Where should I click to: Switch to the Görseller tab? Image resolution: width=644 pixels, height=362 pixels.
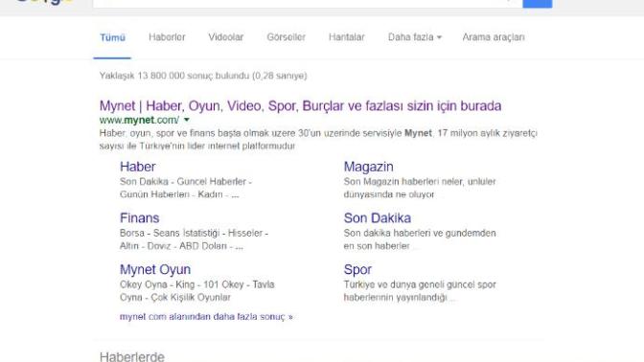click(286, 37)
